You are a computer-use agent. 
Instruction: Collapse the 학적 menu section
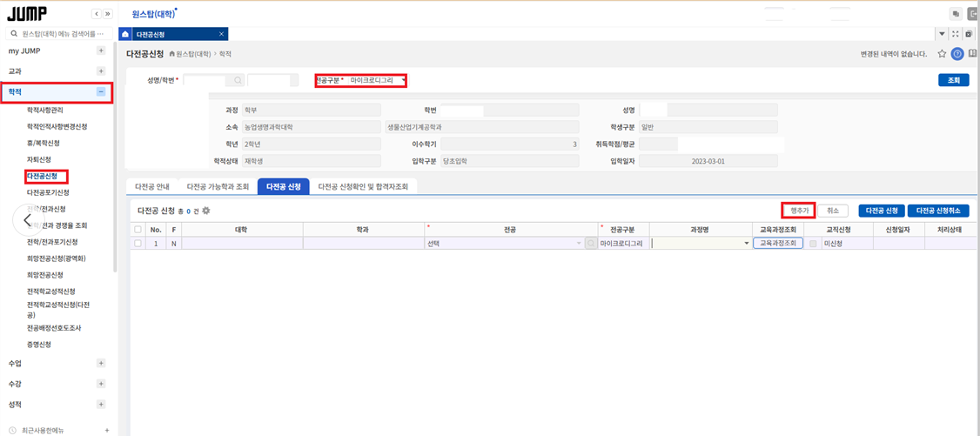coord(101,92)
